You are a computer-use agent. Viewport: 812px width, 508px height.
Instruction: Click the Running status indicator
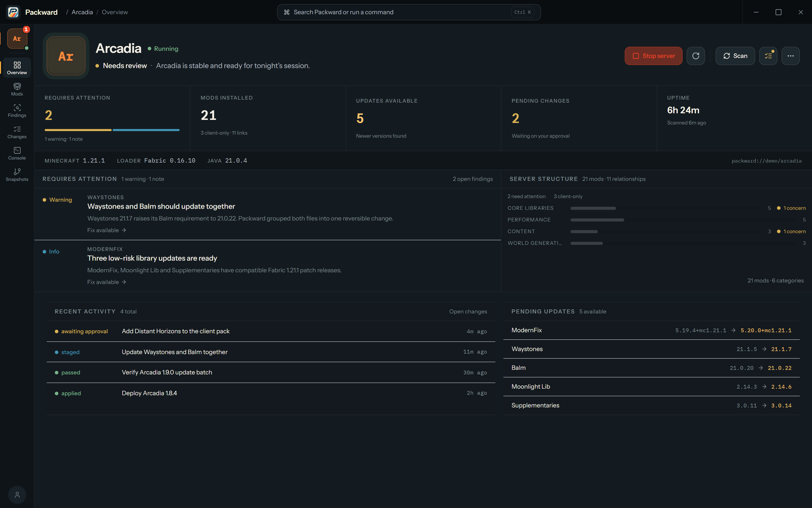[x=163, y=49]
